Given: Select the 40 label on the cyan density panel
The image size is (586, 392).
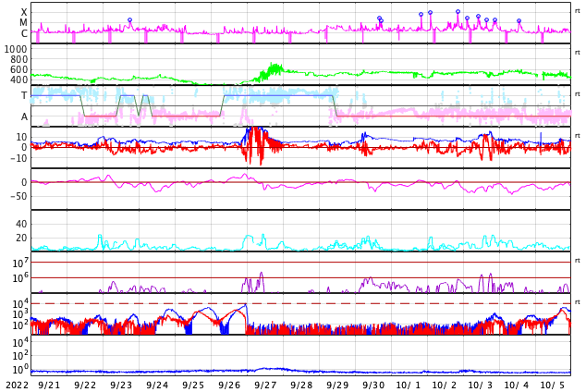Looking at the screenshot, I should [x=21, y=225].
